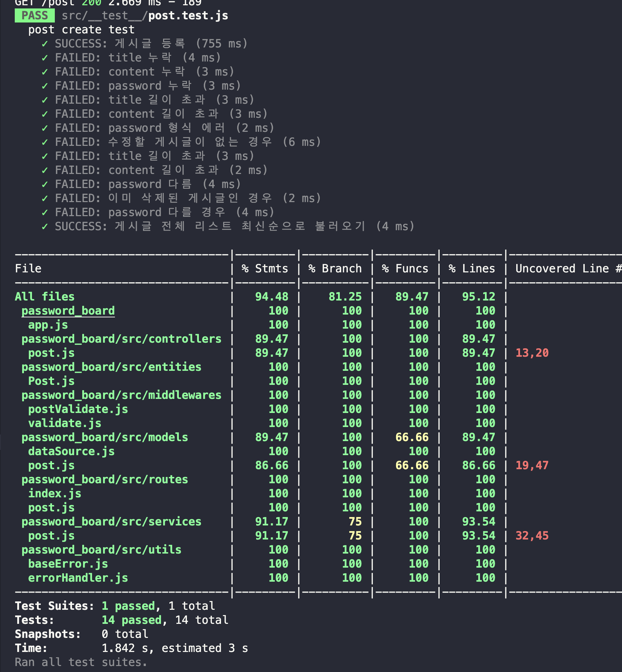This screenshot has height=672, width=622.
Task: Click the 75 Branch value for services post.js
Action: [356, 535]
